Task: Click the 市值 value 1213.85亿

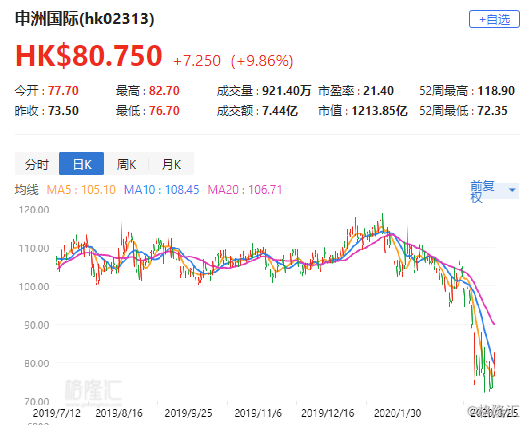Action: pyautogui.click(x=379, y=111)
